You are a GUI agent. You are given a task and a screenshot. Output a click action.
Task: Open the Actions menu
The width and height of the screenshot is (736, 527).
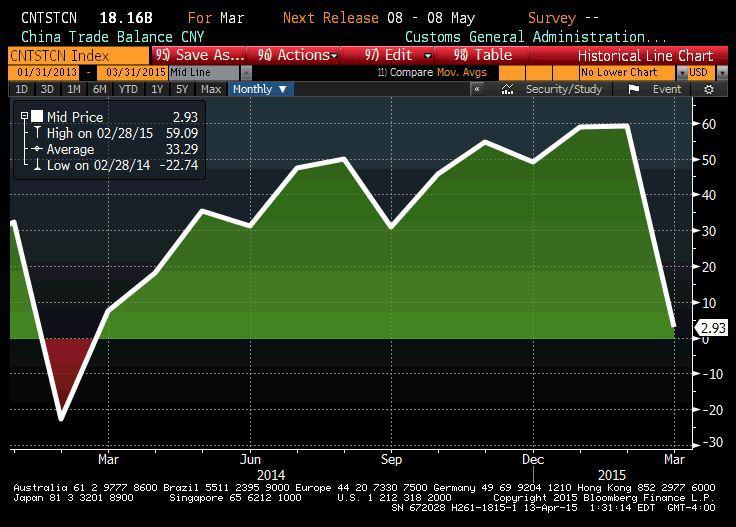tap(297, 56)
